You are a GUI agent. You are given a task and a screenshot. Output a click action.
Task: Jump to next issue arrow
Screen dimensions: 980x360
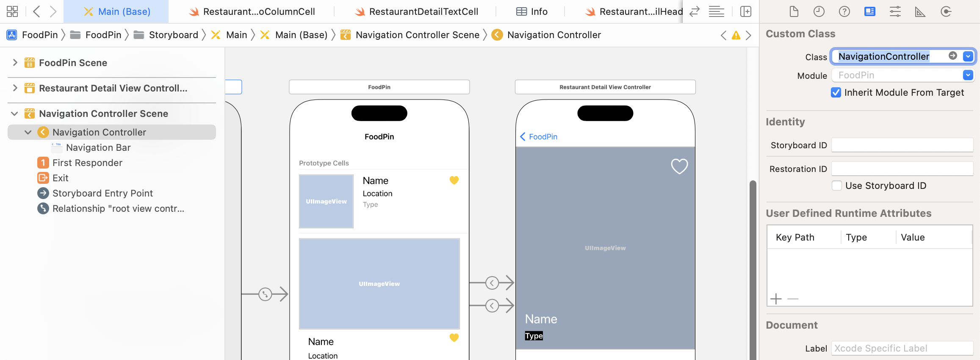[x=748, y=35]
